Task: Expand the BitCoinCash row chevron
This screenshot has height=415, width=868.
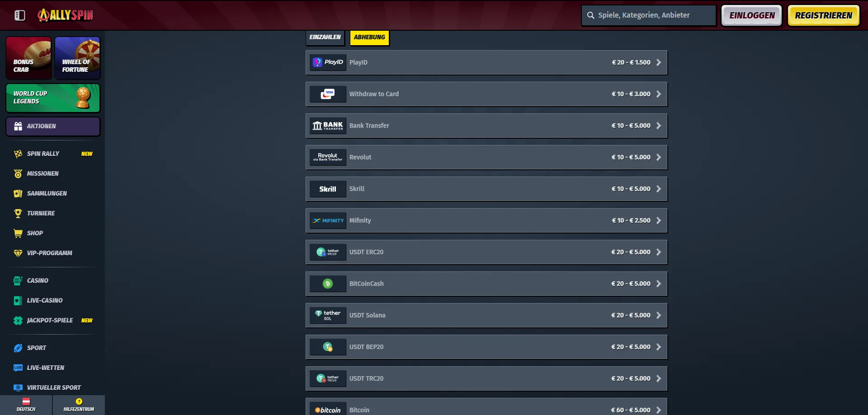Action: pyautogui.click(x=659, y=284)
